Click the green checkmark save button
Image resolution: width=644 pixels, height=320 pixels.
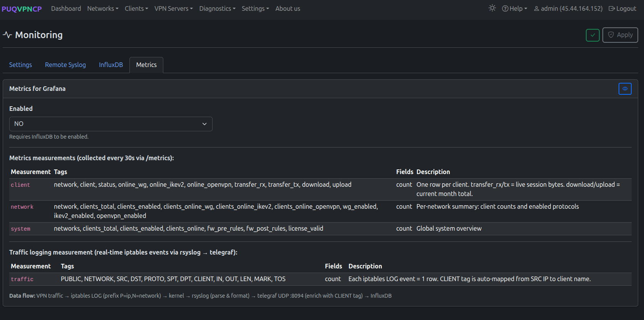(593, 35)
